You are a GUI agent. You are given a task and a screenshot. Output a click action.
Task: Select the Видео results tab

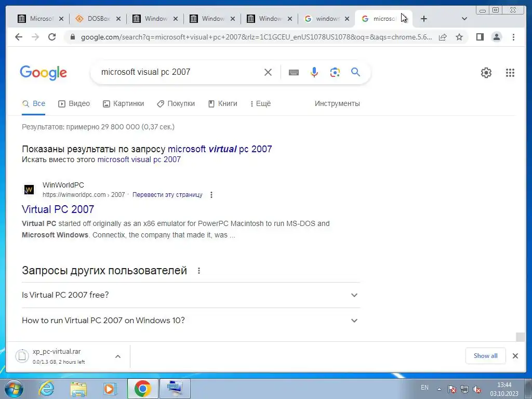coord(74,104)
